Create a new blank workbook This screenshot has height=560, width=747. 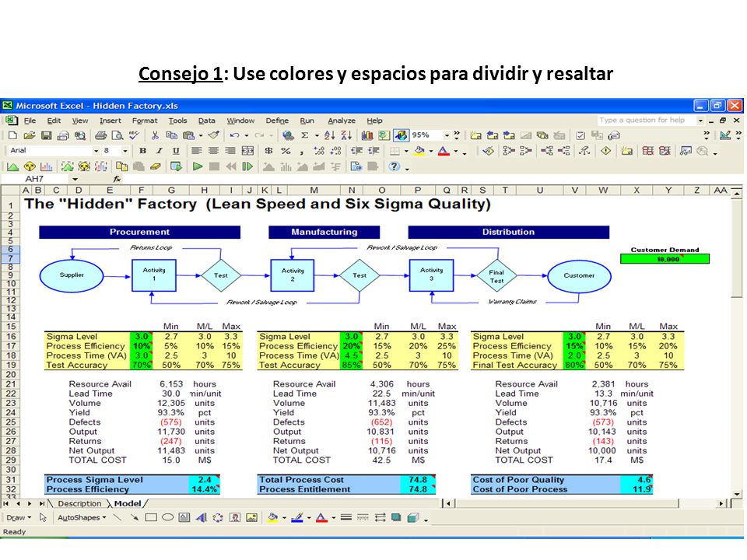[x=13, y=135]
